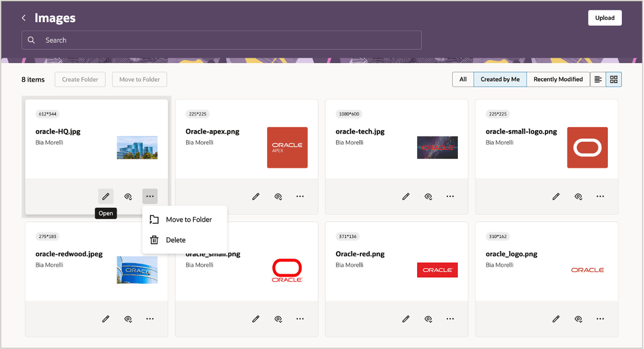
Task: Edit Oracle-red.png with the pencil icon
Action: (x=406, y=319)
